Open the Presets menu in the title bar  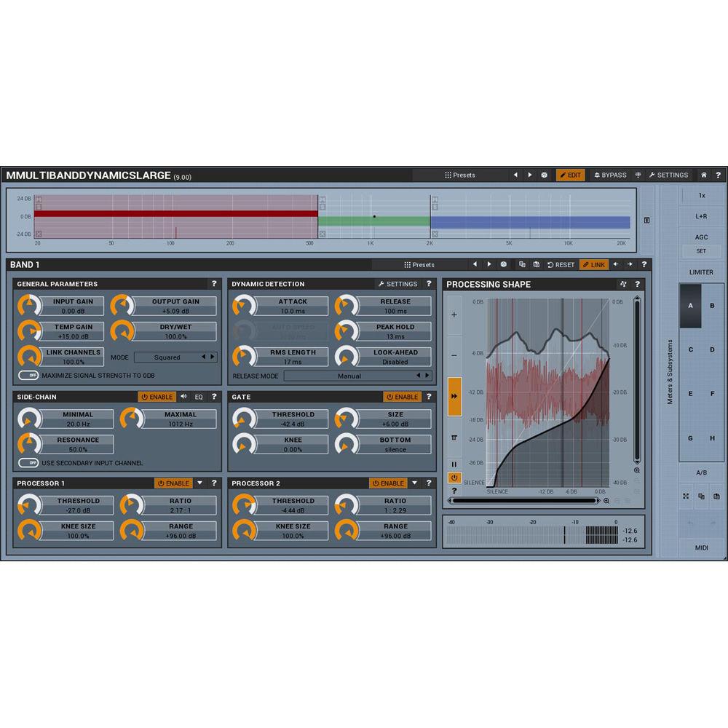[x=461, y=175]
